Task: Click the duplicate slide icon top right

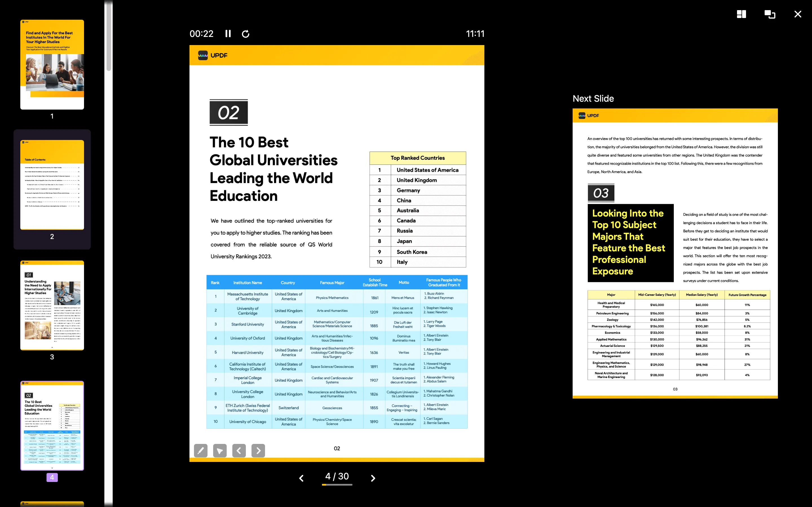Action: coord(770,14)
